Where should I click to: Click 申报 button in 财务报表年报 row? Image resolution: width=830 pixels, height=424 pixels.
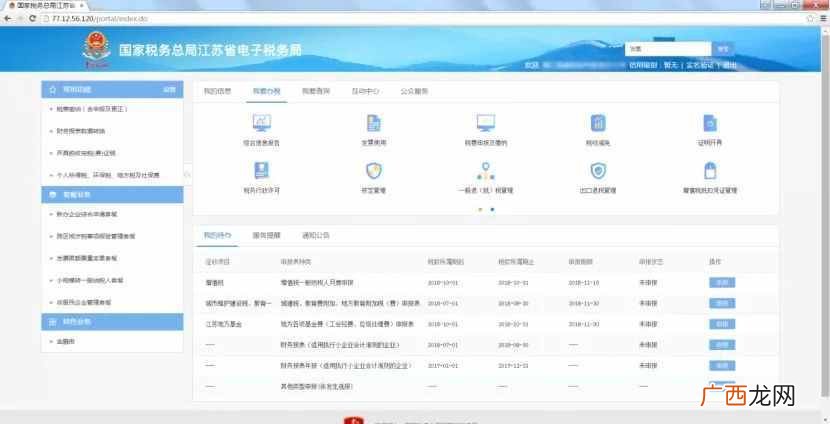(x=722, y=365)
